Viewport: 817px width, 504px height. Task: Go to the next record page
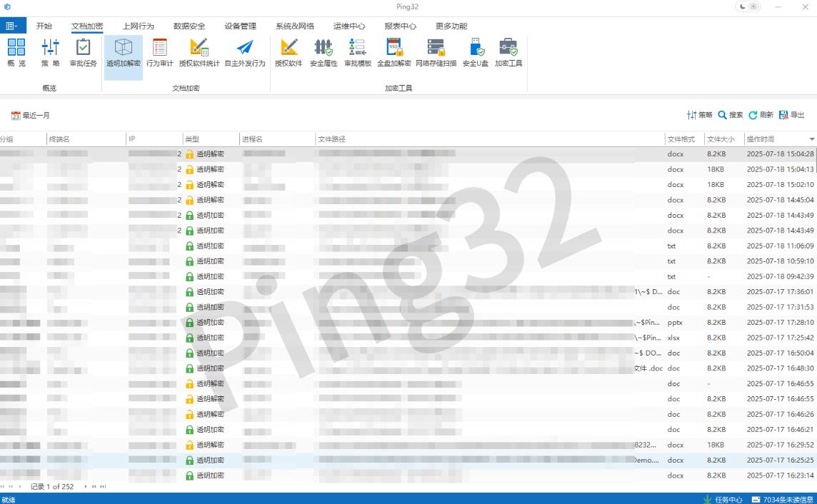coord(86,485)
